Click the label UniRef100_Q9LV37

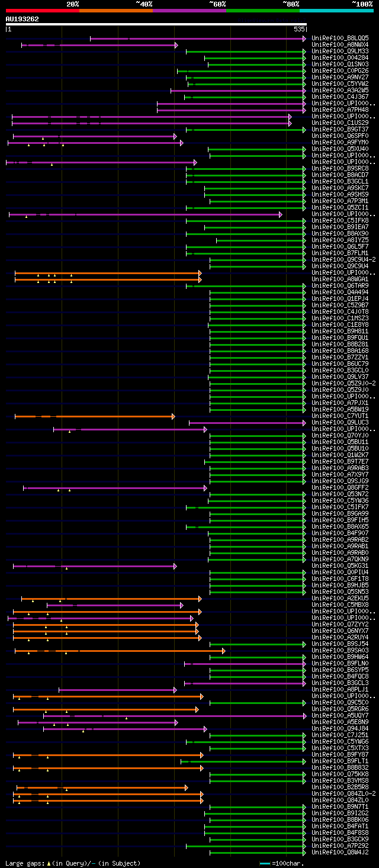[340, 377]
